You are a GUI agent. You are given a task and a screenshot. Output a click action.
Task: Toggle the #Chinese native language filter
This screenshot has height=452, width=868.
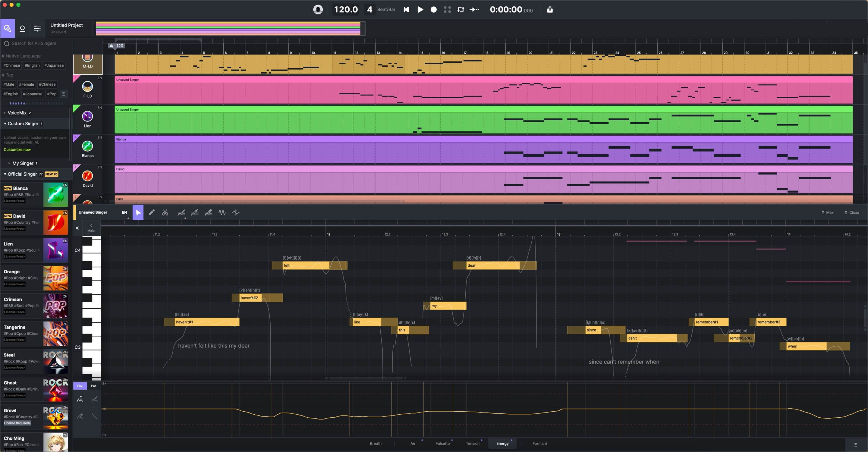pyautogui.click(x=12, y=65)
